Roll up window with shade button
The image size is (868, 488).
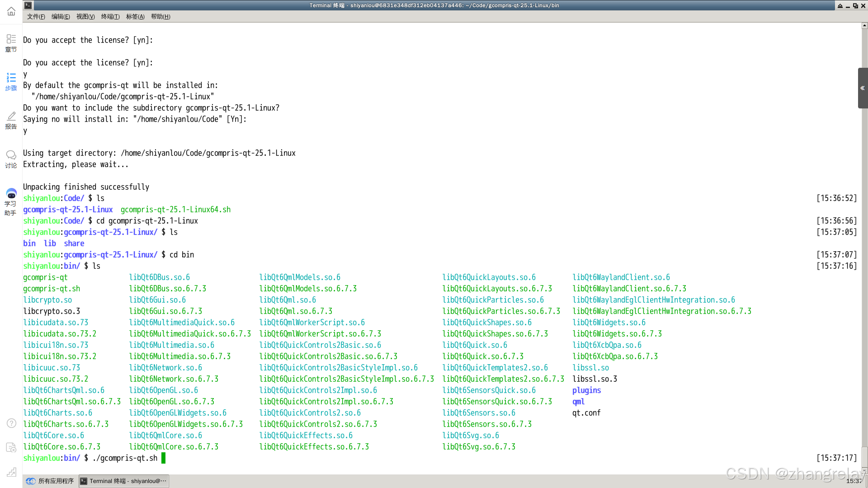click(x=840, y=5)
